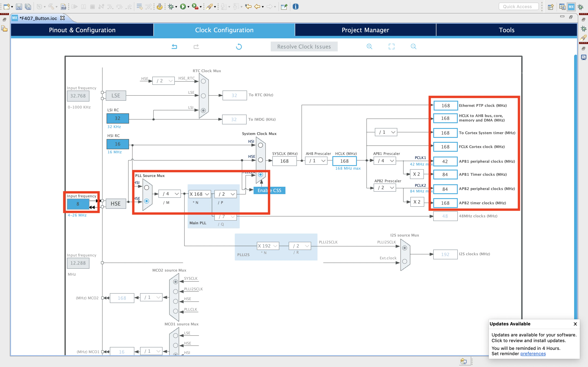Expand the PLL N multiplier X 168 dropdown
Screen dimensions: 588x367
point(199,194)
